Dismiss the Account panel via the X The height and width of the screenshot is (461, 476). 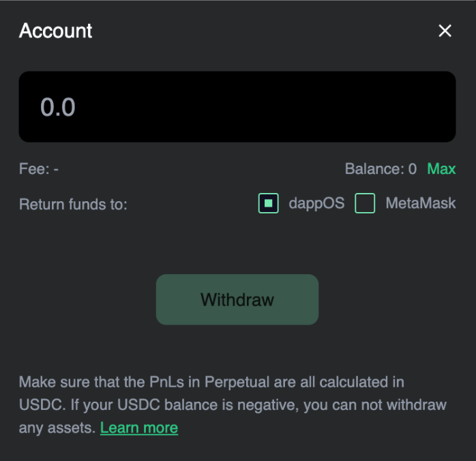[x=445, y=31]
